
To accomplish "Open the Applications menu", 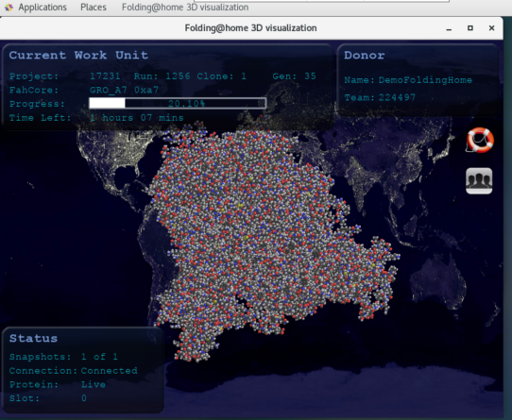I will pos(43,8).
